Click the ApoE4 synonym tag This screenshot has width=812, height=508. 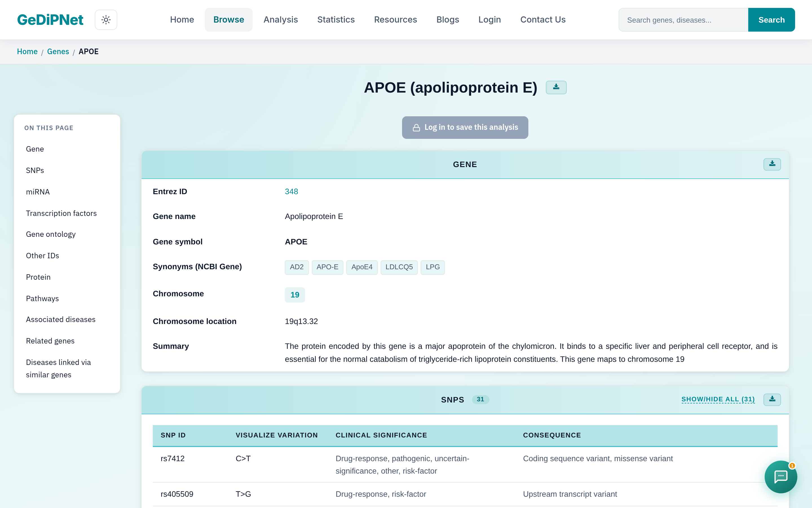pyautogui.click(x=362, y=267)
